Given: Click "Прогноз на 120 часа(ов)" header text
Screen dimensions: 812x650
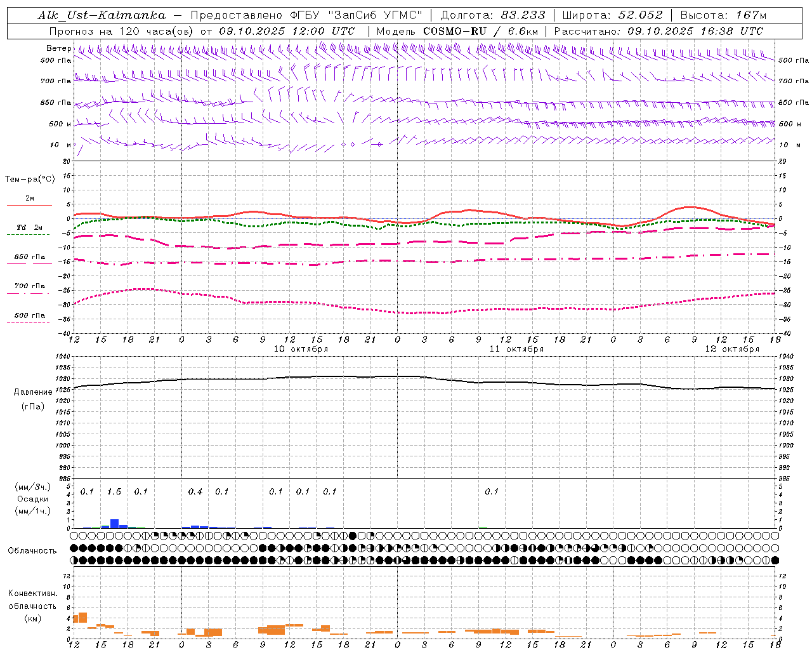Looking at the screenshot, I should 122,31.
